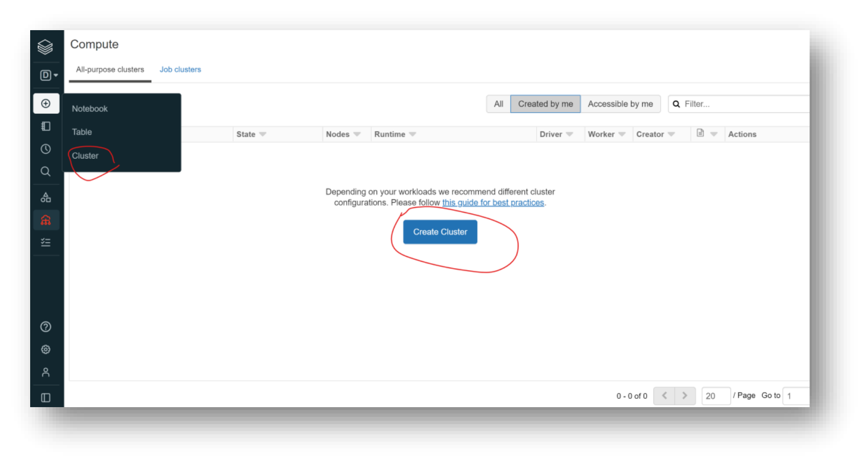Click the 0 - 0 of 0 count
The height and width of the screenshot is (466, 868).
pos(632,396)
